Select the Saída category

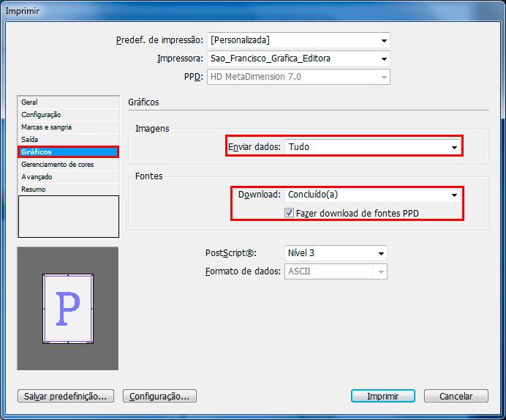coord(69,140)
